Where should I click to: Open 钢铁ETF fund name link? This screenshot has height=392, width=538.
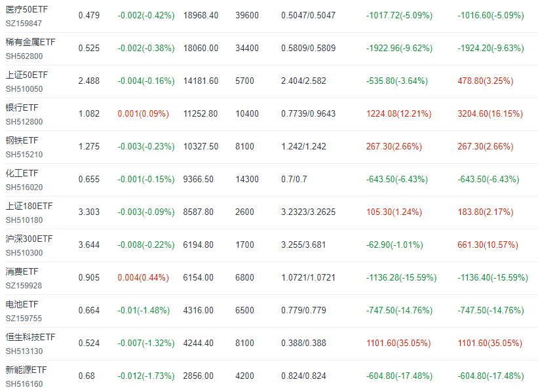click(x=22, y=141)
